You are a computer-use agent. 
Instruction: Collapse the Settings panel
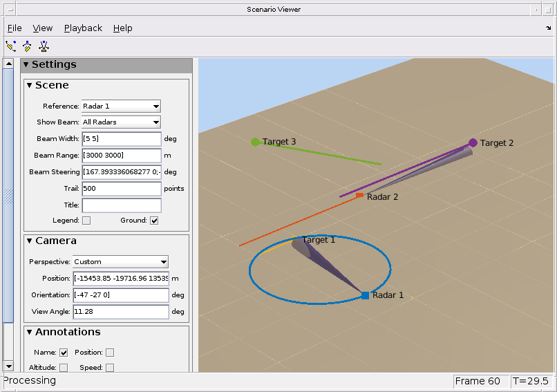pos(26,64)
